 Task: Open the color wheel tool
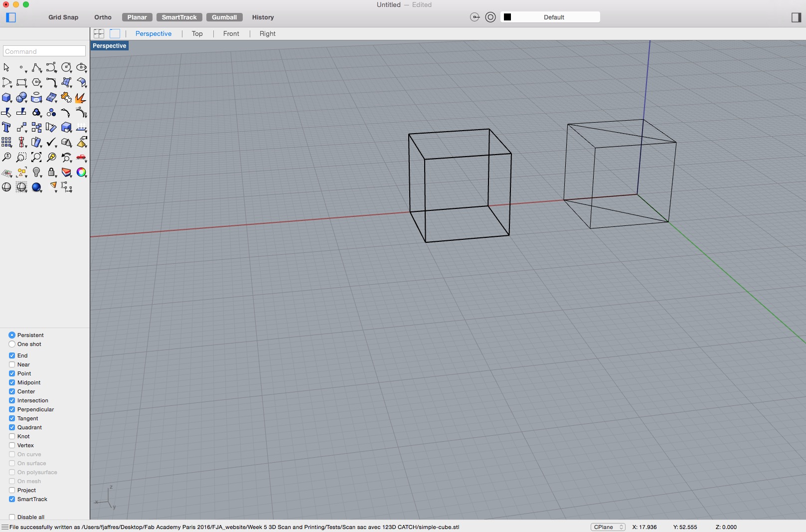pos(81,173)
